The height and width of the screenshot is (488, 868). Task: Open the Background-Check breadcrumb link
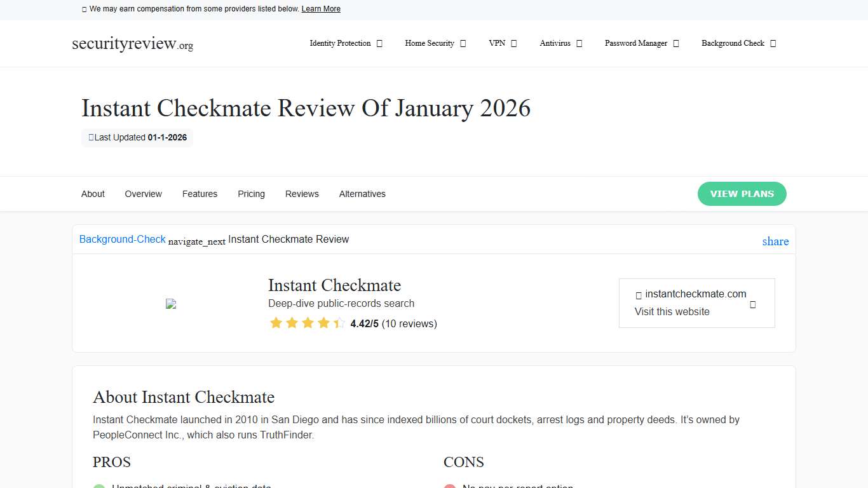122,239
